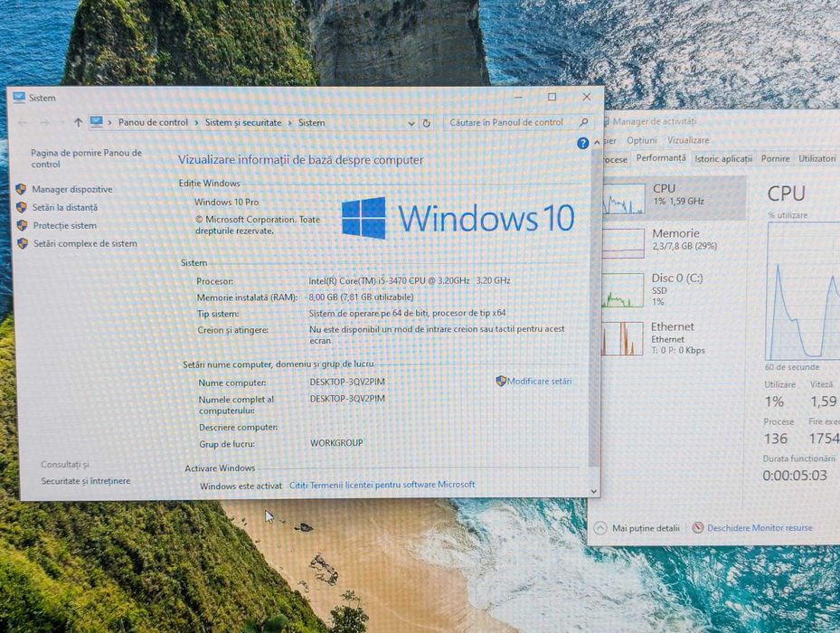Screen dimensions: 840x633
Task: Refresh the Sistem control panel page
Action: click(x=427, y=123)
